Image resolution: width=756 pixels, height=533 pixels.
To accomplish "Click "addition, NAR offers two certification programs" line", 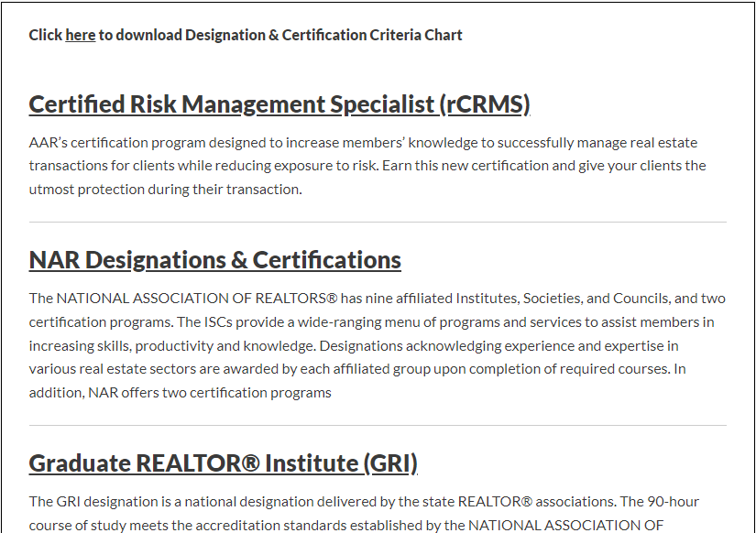I will click(180, 393).
